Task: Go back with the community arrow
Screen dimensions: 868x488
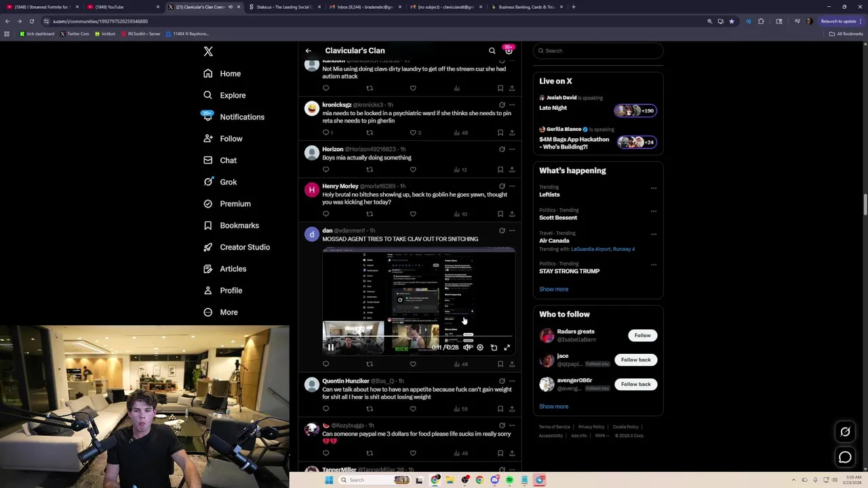Action: [308, 51]
